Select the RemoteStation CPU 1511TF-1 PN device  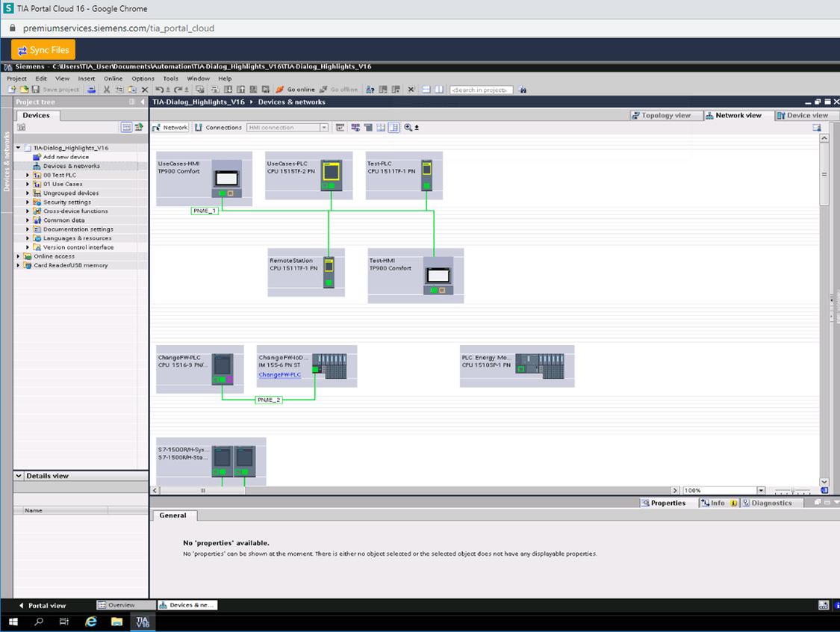tap(306, 273)
